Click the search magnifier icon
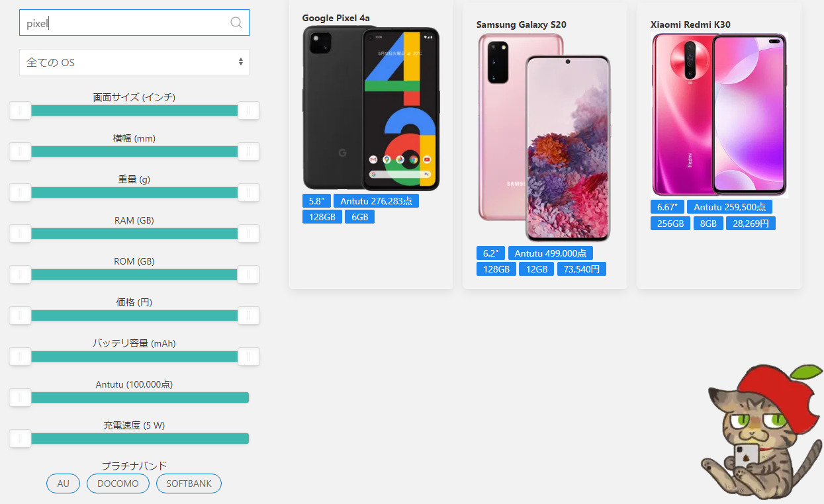This screenshot has width=824, height=504. [x=236, y=22]
